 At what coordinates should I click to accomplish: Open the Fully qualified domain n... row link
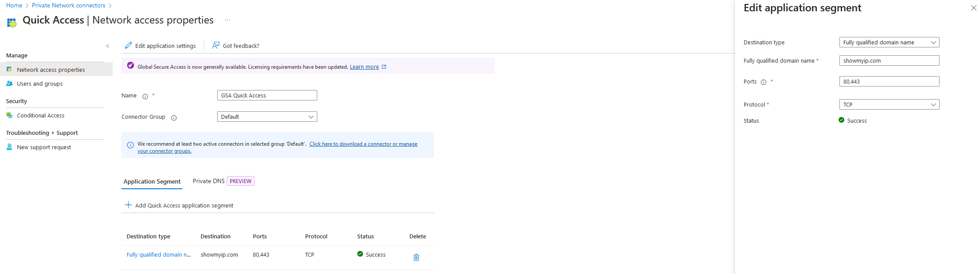pyautogui.click(x=158, y=254)
